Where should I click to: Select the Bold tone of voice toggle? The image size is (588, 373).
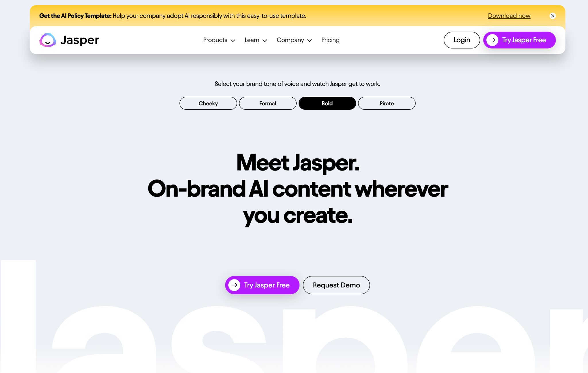pos(327,103)
